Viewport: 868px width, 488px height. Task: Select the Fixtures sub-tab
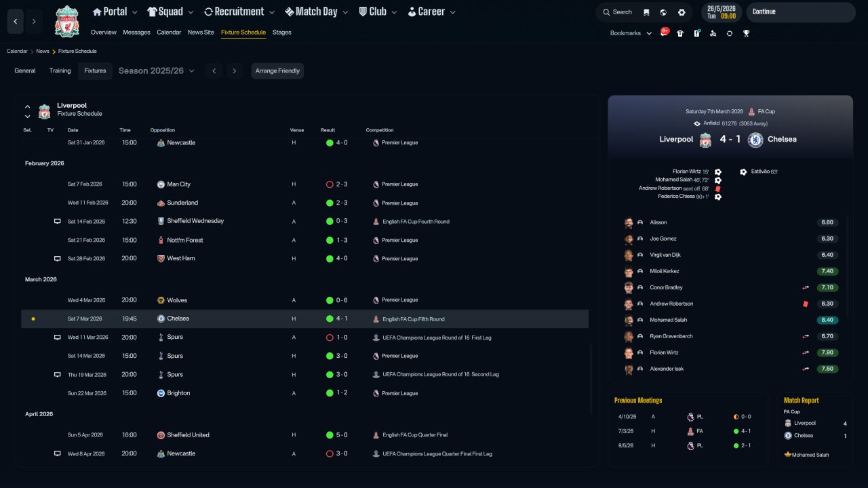95,71
